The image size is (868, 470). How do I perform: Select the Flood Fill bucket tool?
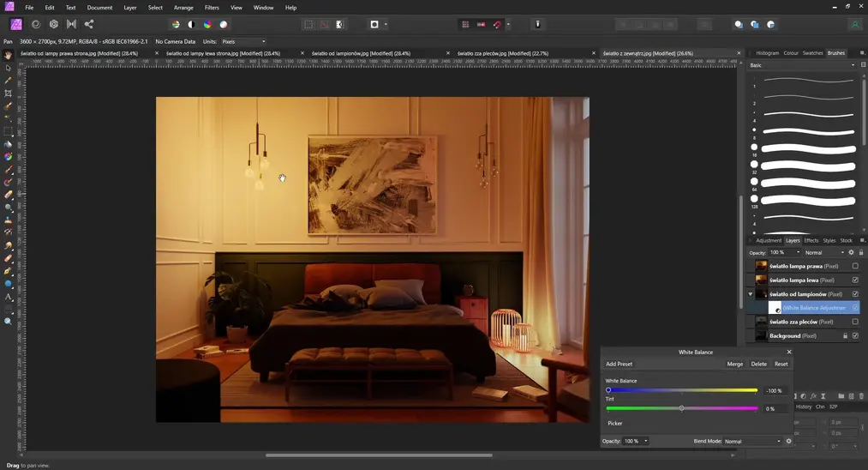click(x=8, y=144)
